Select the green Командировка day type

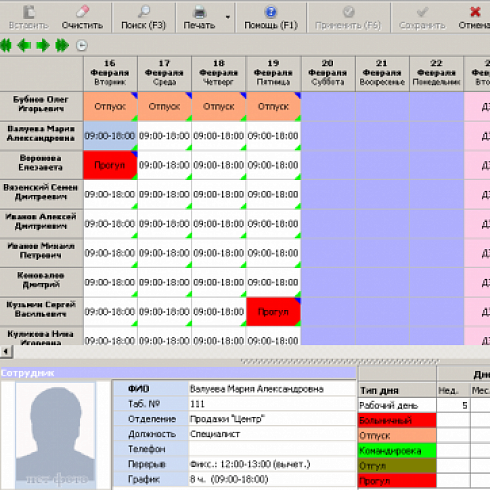(x=397, y=451)
